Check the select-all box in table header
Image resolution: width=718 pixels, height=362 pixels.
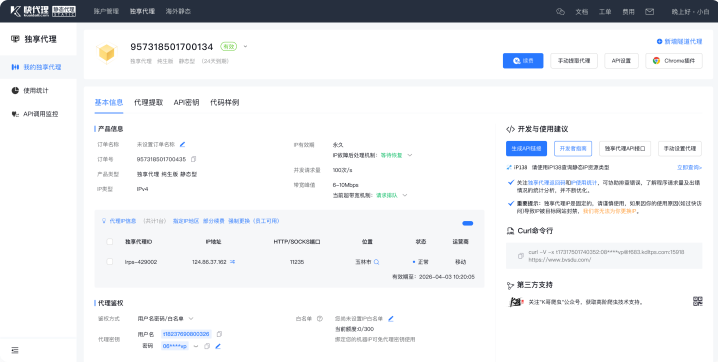[109, 242]
